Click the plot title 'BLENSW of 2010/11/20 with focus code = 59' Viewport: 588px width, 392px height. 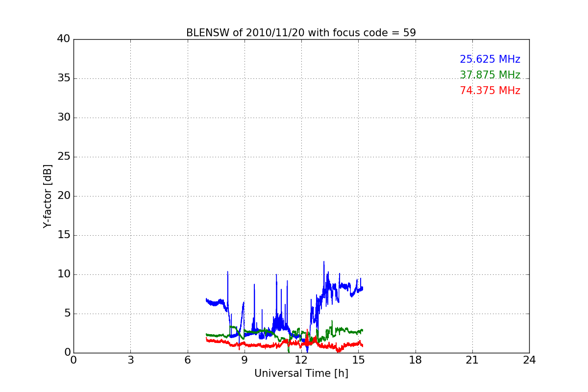301,33
